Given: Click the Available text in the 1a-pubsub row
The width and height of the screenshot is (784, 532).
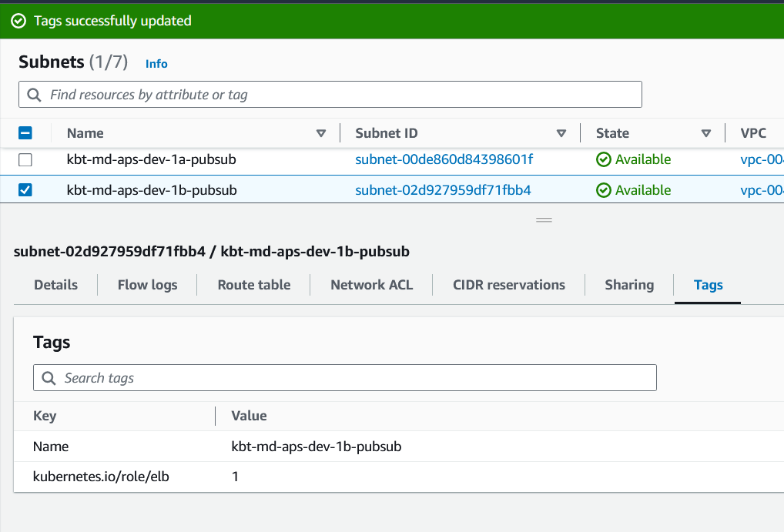Looking at the screenshot, I should click(643, 159).
